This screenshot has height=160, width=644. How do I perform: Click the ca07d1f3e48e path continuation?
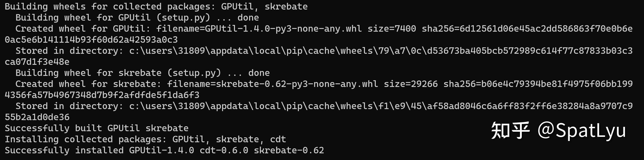click(37, 62)
